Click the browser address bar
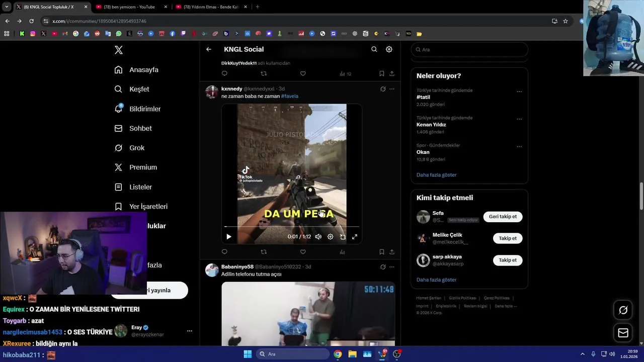 [x=297, y=21]
